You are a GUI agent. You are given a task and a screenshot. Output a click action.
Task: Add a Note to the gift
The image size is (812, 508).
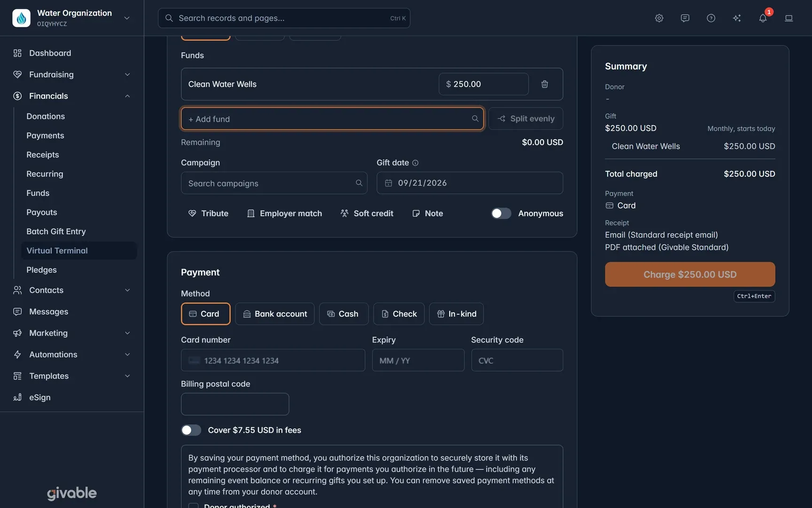coord(428,213)
